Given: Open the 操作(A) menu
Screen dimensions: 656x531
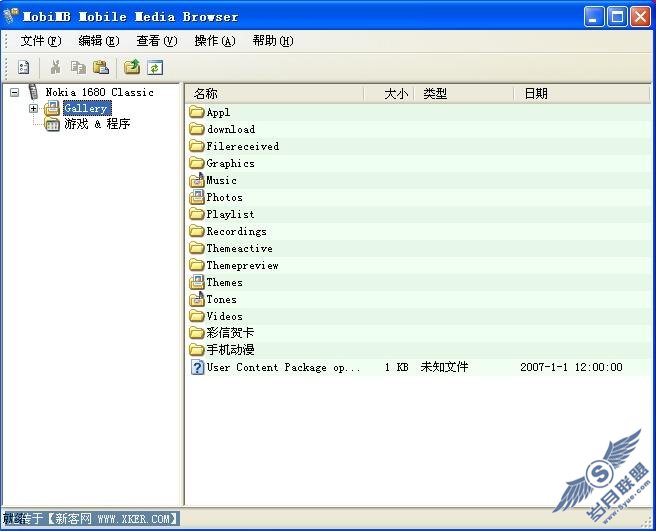Looking at the screenshot, I should tap(215, 41).
